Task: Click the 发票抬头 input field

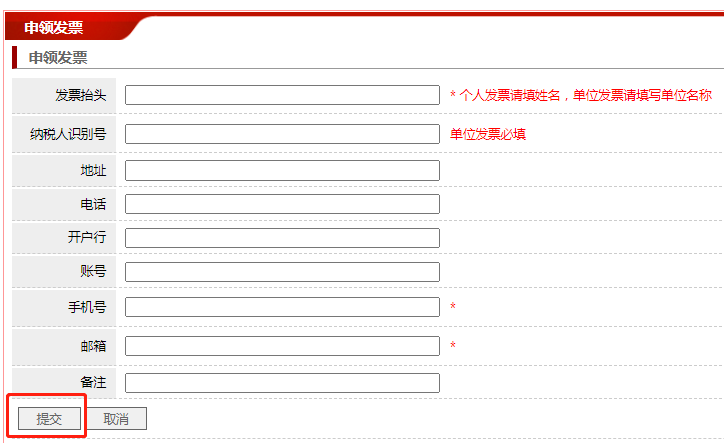Action: tap(282, 95)
